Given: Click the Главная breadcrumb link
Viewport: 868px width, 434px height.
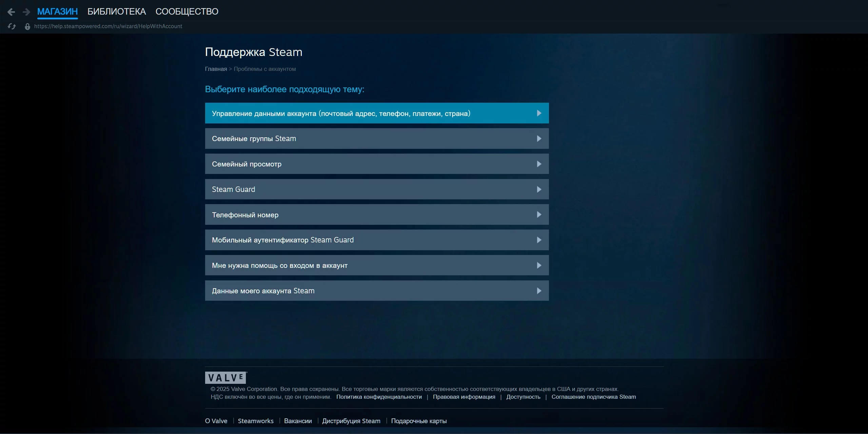Looking at the screenshot, I should [x=216, y=69].
